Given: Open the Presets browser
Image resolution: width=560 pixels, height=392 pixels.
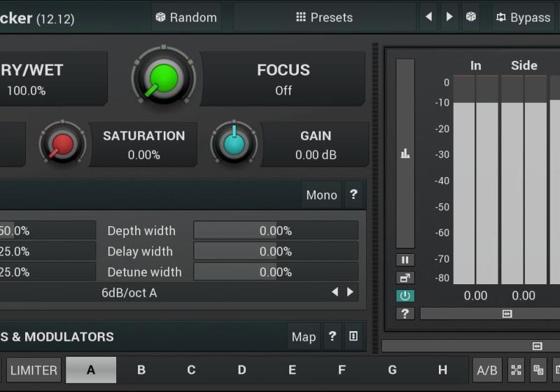Looking at the screenshot, I should point(324,17).
